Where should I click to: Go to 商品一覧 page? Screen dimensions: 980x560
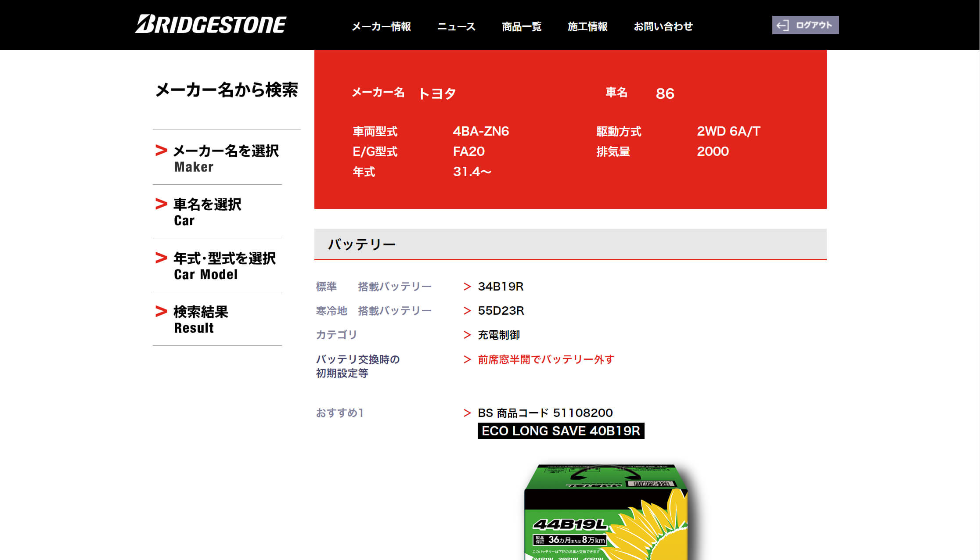[522, 27]
